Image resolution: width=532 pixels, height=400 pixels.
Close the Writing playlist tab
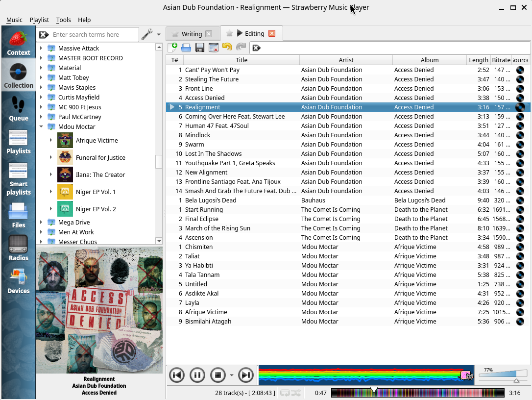click(209, 34)
